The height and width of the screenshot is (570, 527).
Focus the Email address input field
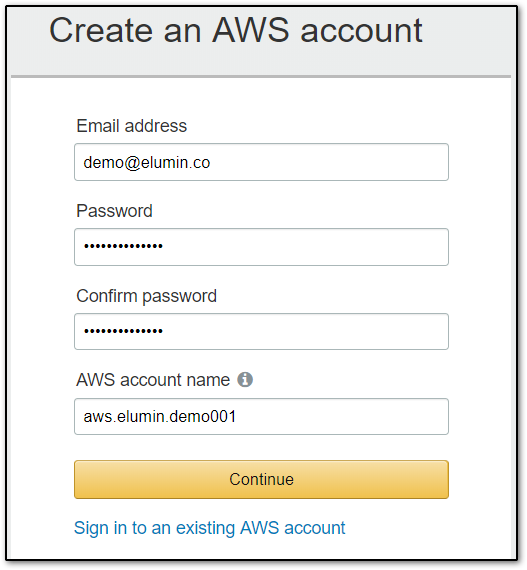(x=261, y=162)
